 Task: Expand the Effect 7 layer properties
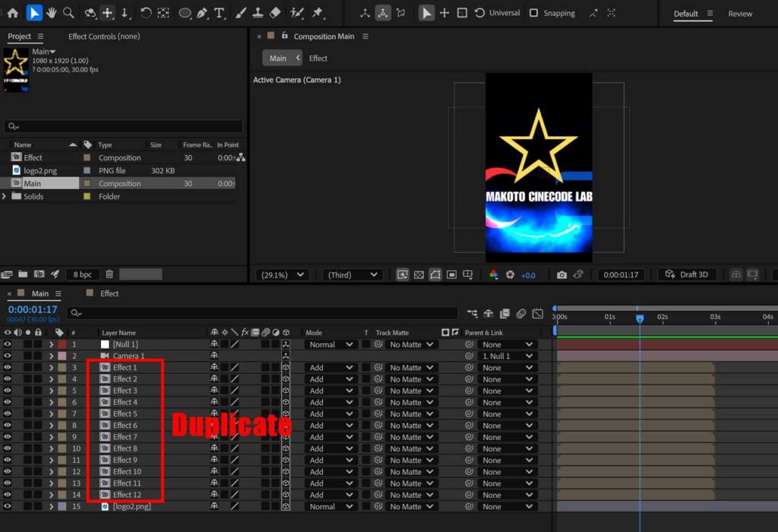coord(51,437)
